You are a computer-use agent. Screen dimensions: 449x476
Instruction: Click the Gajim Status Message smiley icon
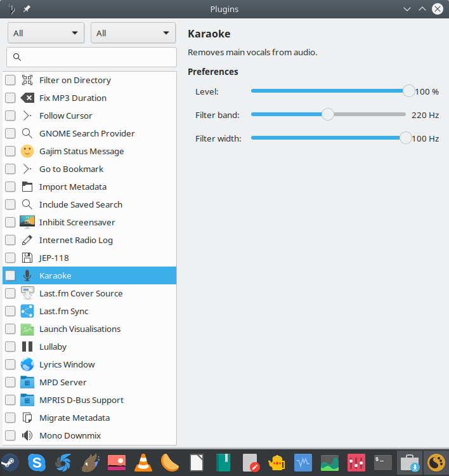27,151
